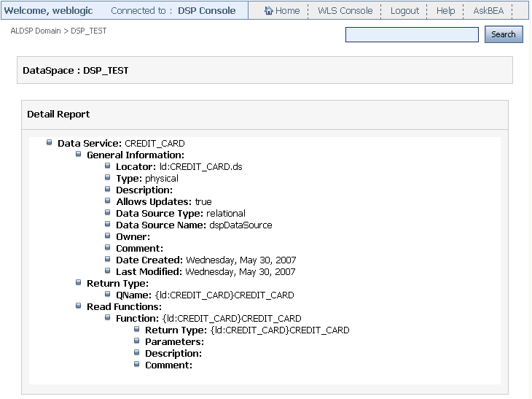Collapse the General Information node
Image resolution: width=532 pixels, height=399 pixels.
[x=79, y=154]
